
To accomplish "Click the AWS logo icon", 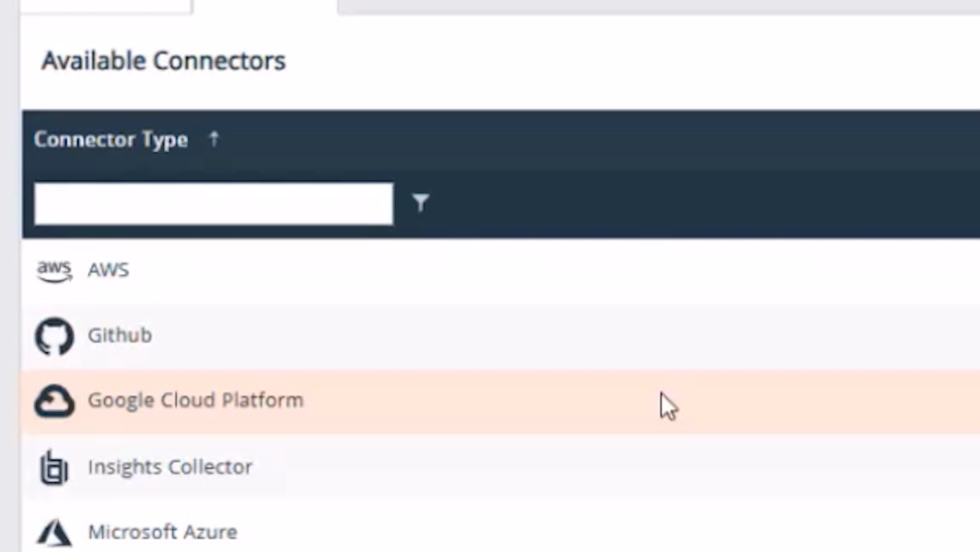I will [54, 271].
